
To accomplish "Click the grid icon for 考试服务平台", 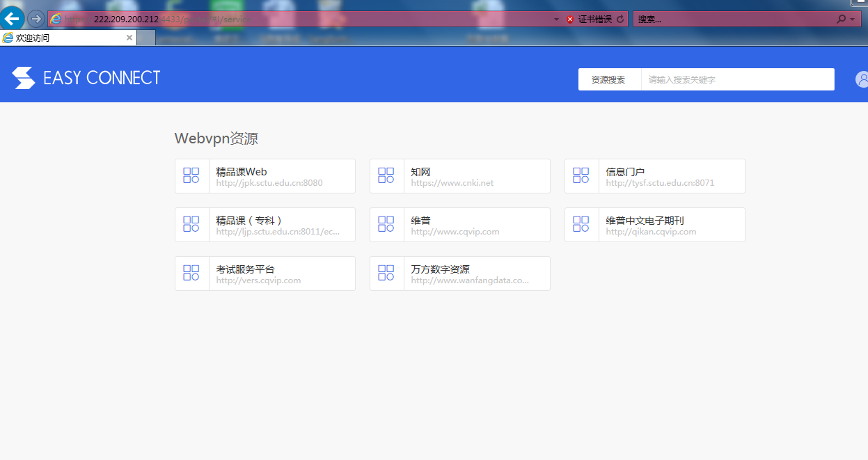I will [191, 273].
